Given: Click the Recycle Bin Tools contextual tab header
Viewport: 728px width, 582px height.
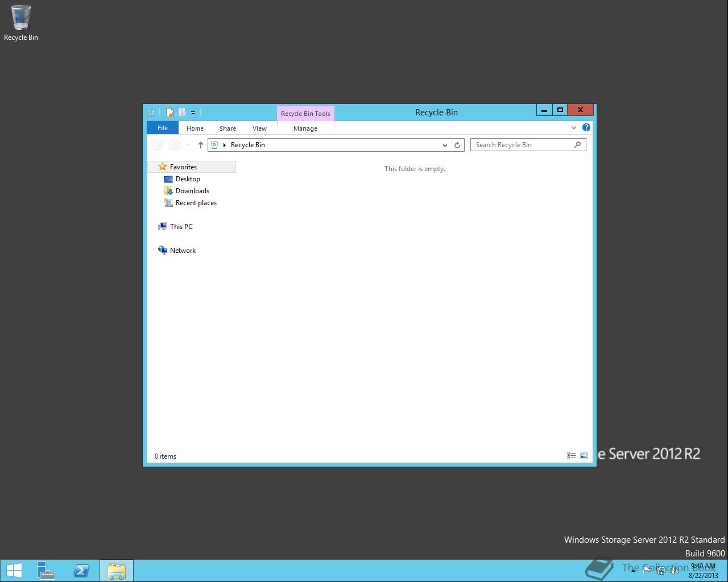Looking at the screenshot, I should pos(305,114).
